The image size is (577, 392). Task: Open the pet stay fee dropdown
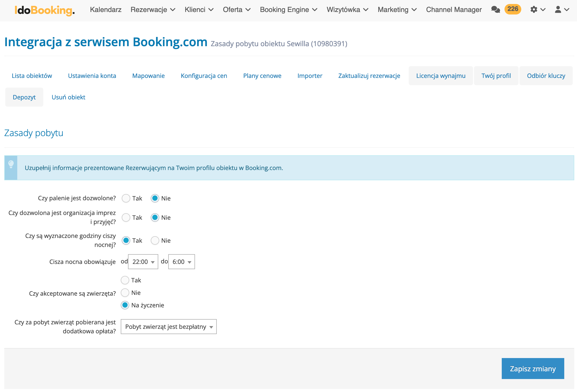click(x=168, y=327)
